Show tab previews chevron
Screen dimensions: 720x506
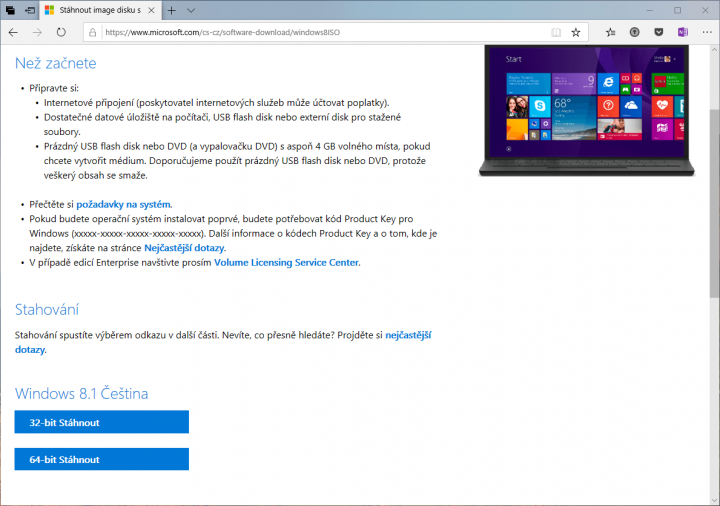(191, 10)
